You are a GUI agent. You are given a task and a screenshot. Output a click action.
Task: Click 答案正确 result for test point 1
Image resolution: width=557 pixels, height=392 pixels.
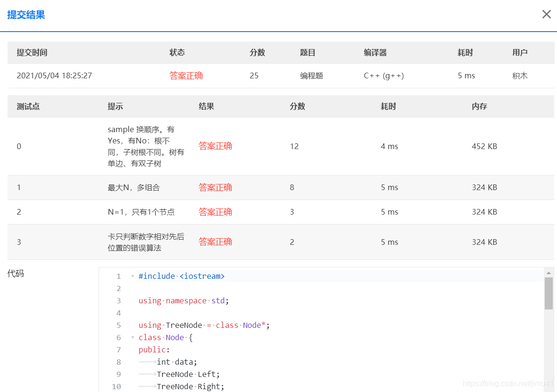[215, 187]
